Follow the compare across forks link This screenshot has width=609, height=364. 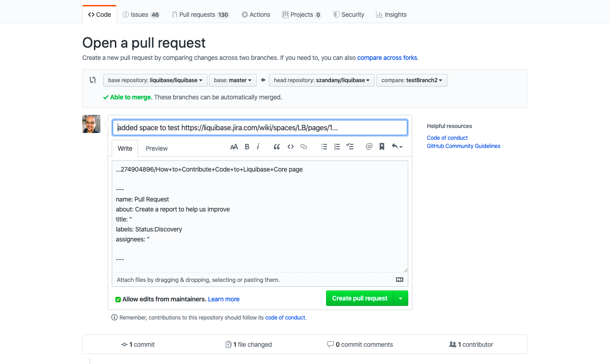click(x=387, y=58)
